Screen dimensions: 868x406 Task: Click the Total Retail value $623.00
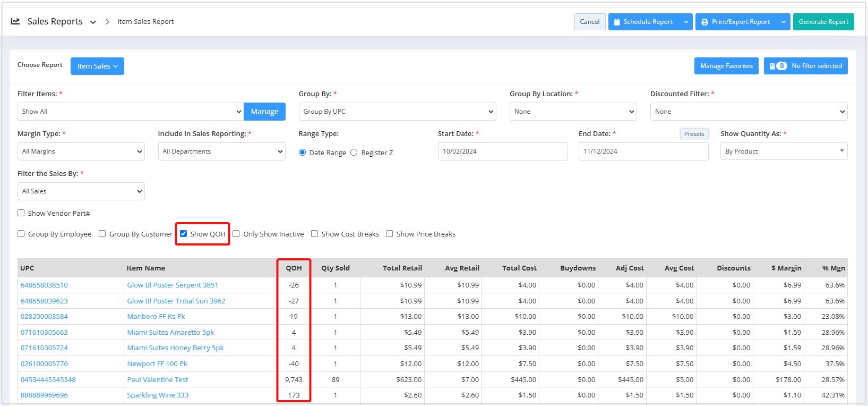(409, 380)
